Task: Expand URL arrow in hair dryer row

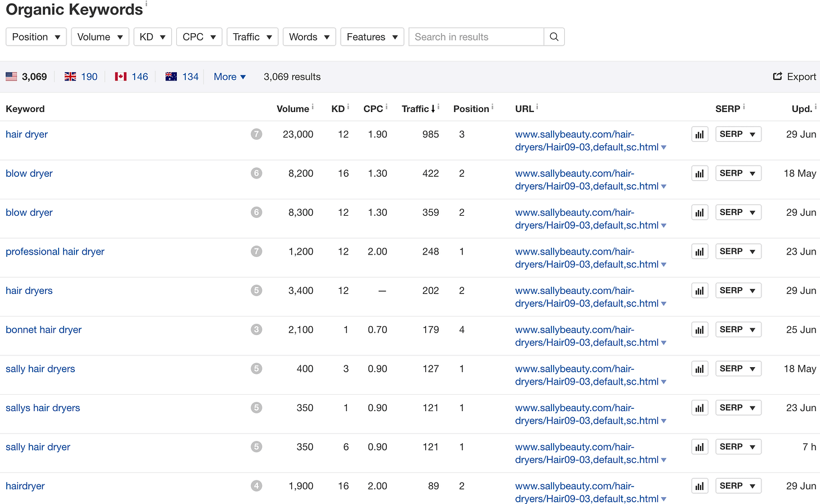Action: point(664,148)
